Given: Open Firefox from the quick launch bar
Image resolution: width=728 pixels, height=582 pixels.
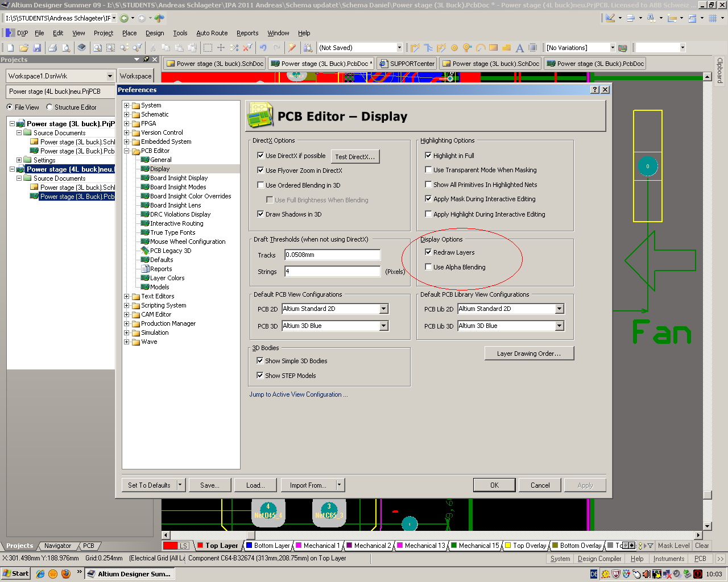Looking at the screenshot, I should pos(65,573).
